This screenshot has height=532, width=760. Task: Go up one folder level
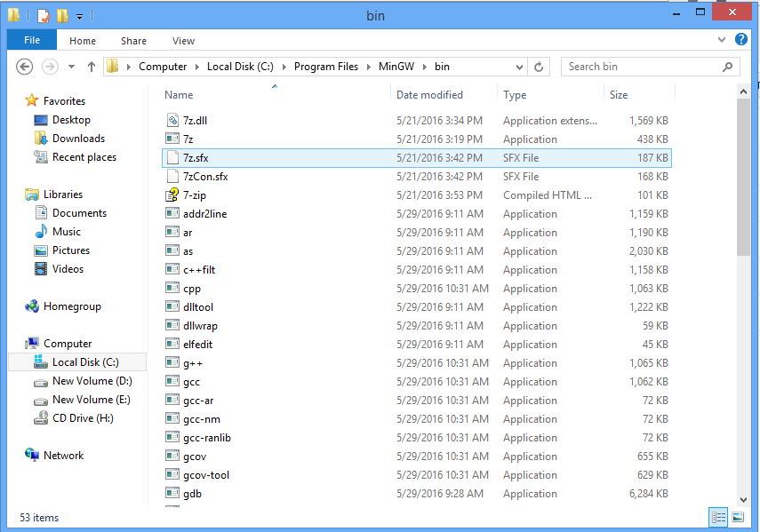tap(92, 67)
